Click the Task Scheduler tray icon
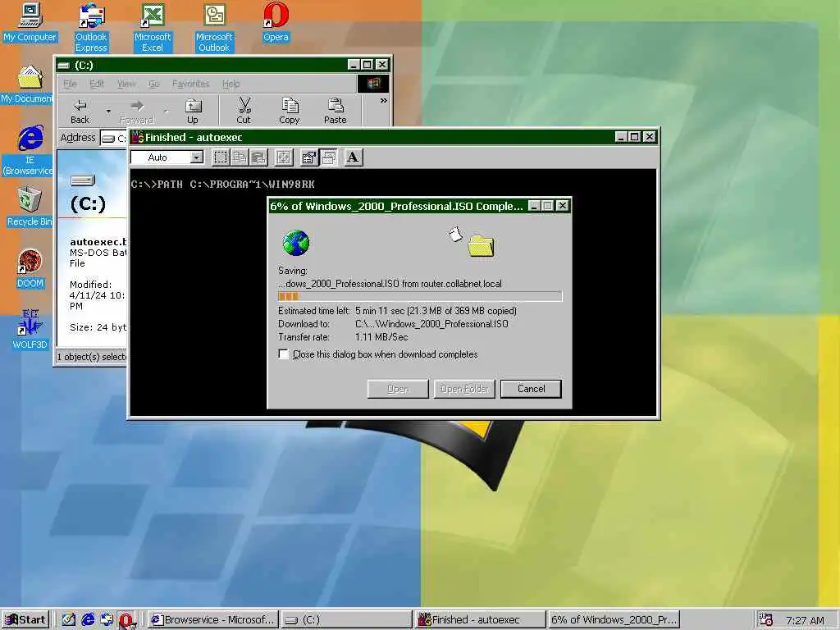The width and height of the screenshot is (840, 630). click(x=766, y=620)
